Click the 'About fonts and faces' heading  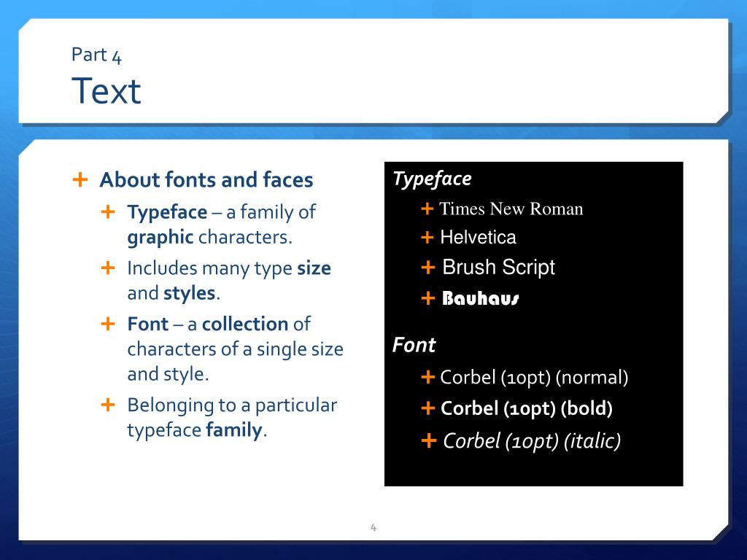point(206,180)
